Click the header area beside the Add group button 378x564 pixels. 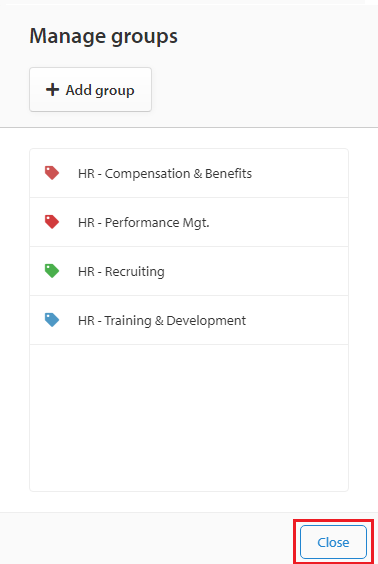[264, 90]
